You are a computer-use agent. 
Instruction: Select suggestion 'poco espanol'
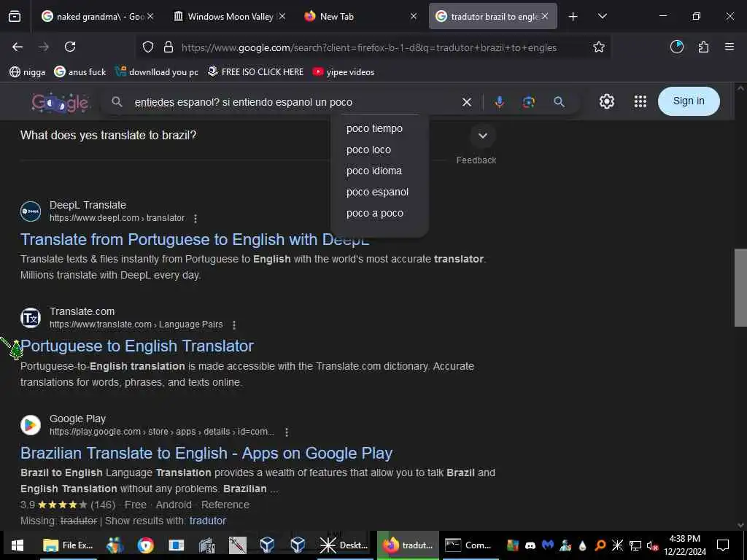[377, 192]
